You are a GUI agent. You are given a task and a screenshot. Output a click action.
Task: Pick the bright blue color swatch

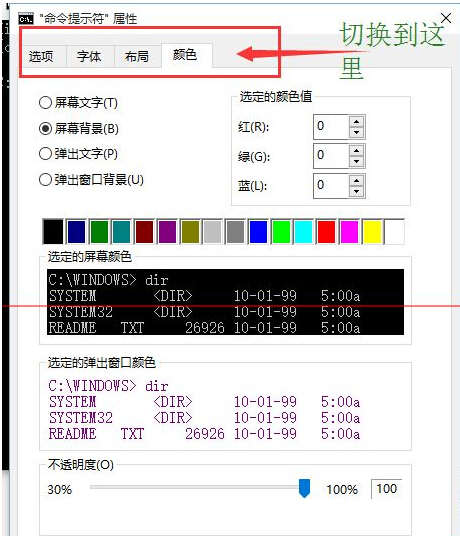(x=258, y=232)
